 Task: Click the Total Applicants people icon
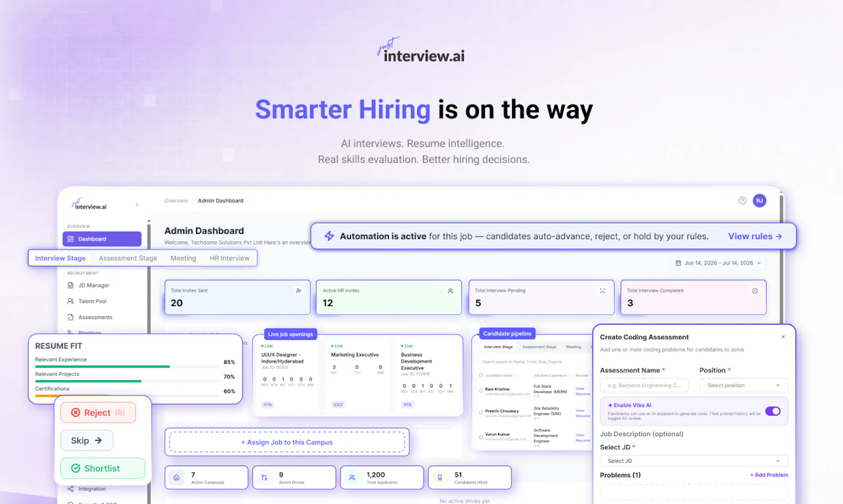pyautogui.click(x=352, y=478)
